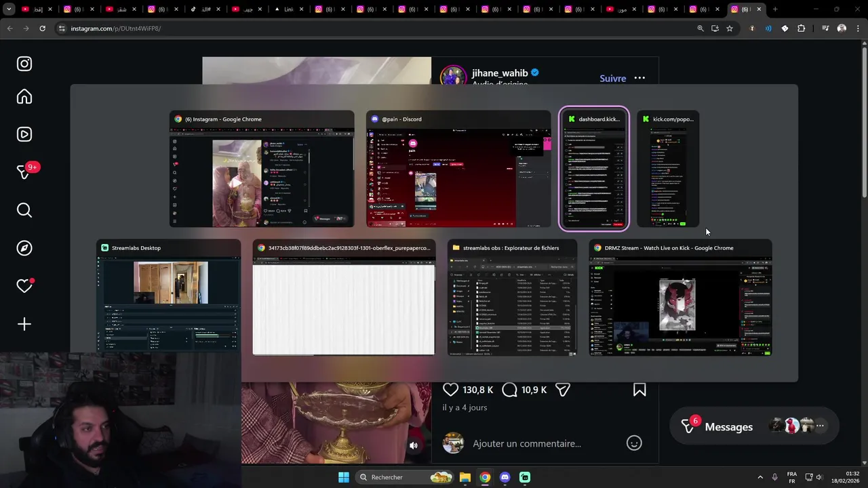Viewport: 868px width, 488px height.
Task: Close the active Instagram tab
Action: pos(759,9)
